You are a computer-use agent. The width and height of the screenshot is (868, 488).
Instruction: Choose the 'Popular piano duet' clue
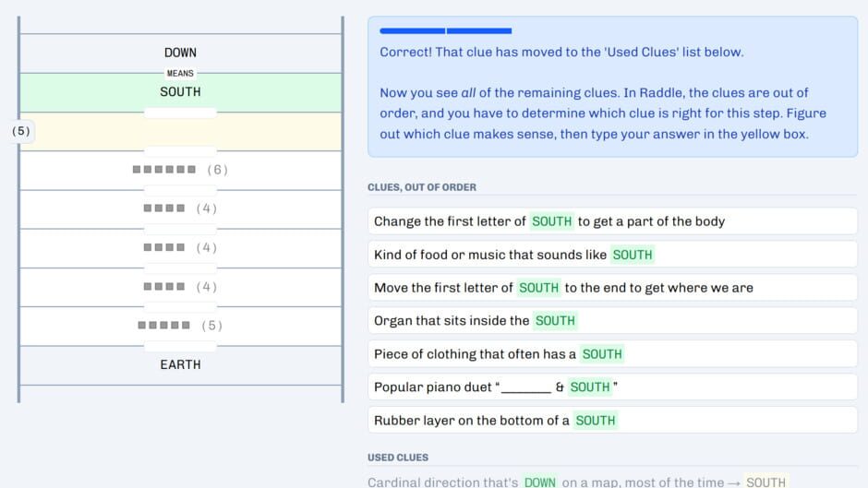[x=612, y=387]
